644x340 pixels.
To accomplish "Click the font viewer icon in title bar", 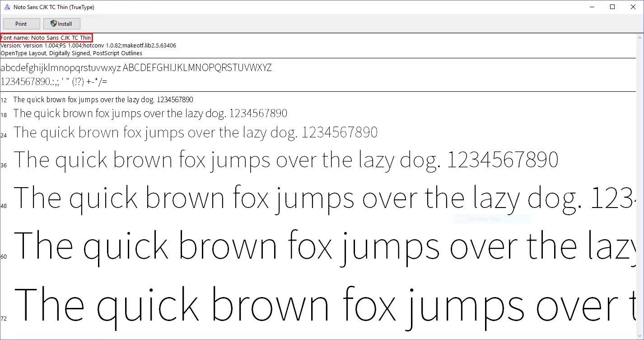I will [7, 7].
